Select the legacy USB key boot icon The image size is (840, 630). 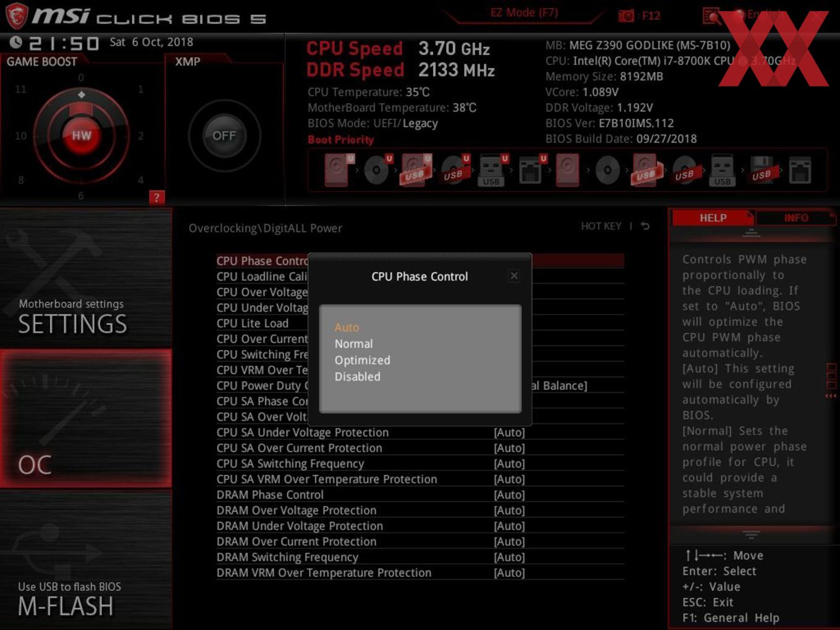click(722, 169)
